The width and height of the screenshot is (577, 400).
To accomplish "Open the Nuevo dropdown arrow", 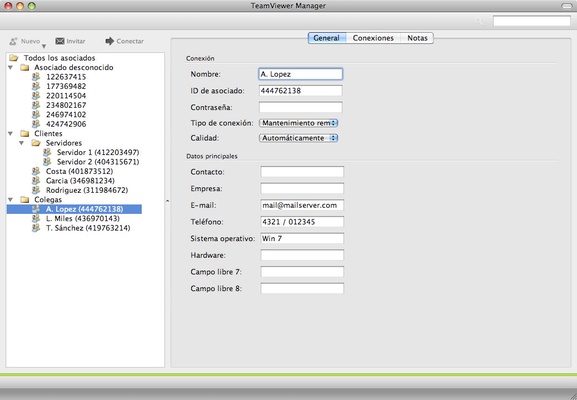I will coord(44,46).
